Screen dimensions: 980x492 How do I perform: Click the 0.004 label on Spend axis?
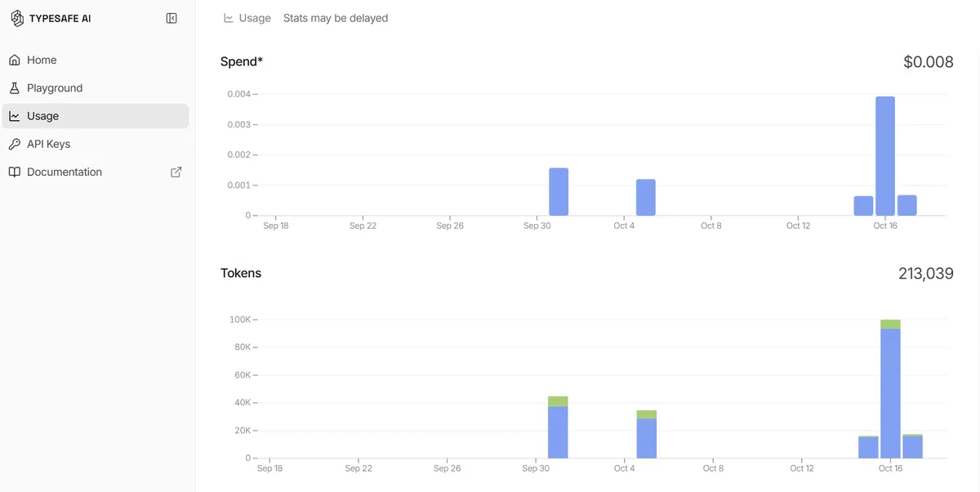(x=238, y=94)
